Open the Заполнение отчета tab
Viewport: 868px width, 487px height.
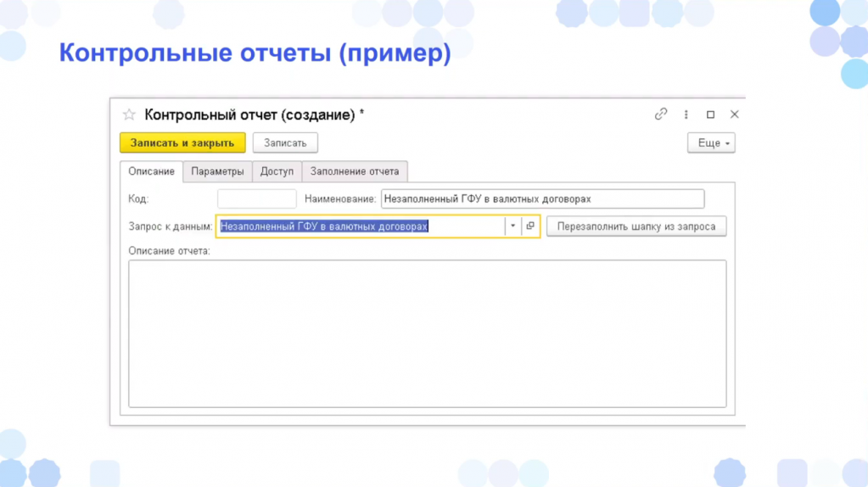(355, 171)
